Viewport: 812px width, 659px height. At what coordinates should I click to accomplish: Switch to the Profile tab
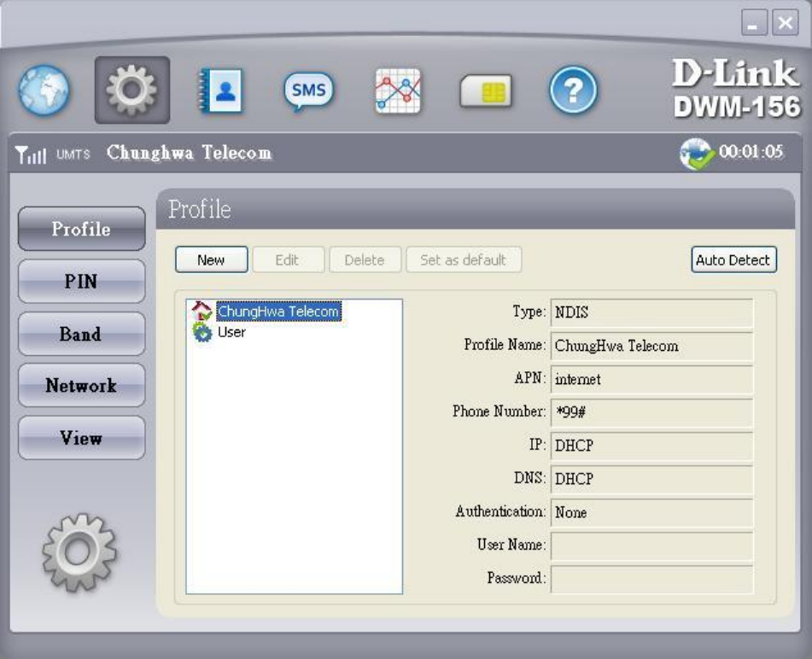[82, 229]
